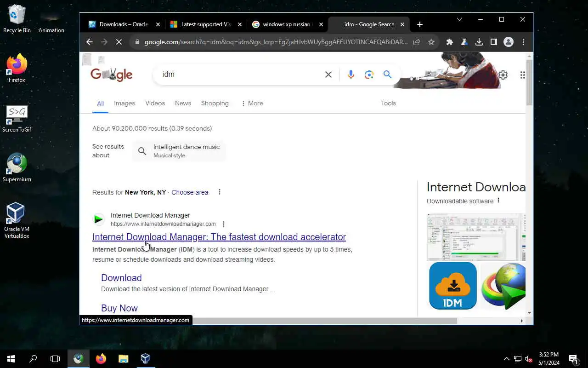Open File Explorer from taskbar
588x368 pixels.
coord(123,358)
